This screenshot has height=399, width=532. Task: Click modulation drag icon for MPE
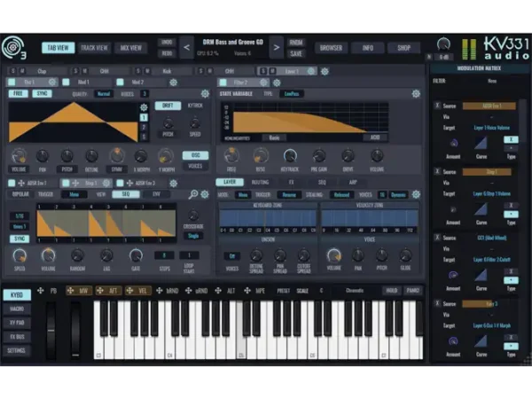click(247, 291)
